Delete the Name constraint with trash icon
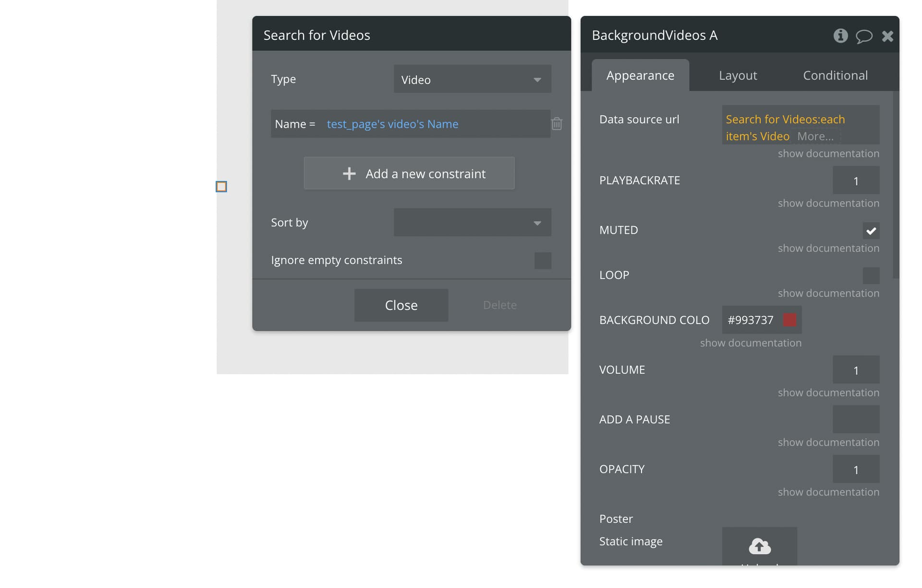This screenshot has width=922, height=588. click(x=557, y=124)
